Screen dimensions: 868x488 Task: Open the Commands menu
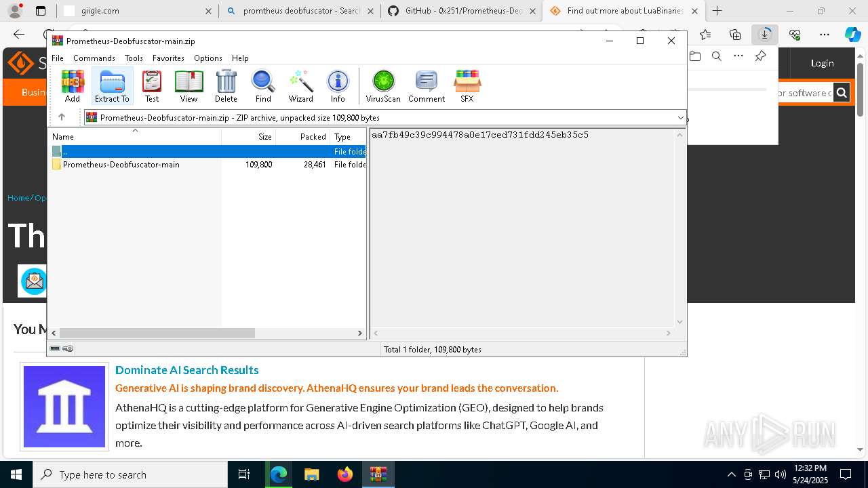point(94,58)
